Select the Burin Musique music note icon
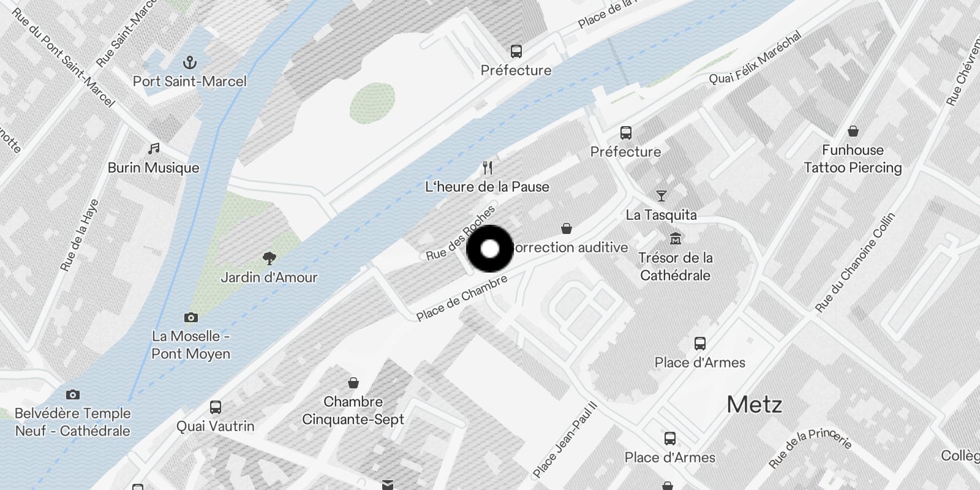This screenshot has height=490, width=980. pyautogui.click(x=154, y=148)
